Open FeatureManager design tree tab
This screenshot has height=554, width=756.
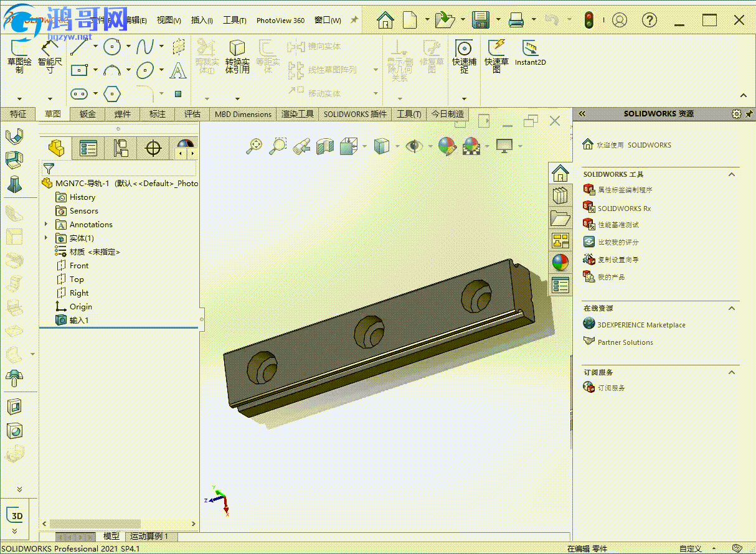pyautogui.click(x=56, y=148)
